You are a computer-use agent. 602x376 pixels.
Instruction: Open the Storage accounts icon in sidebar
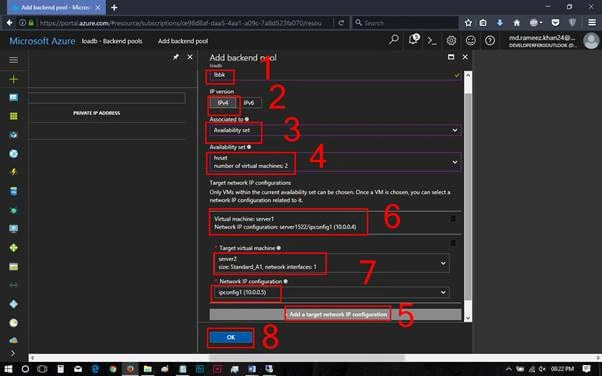coord(13,267)
